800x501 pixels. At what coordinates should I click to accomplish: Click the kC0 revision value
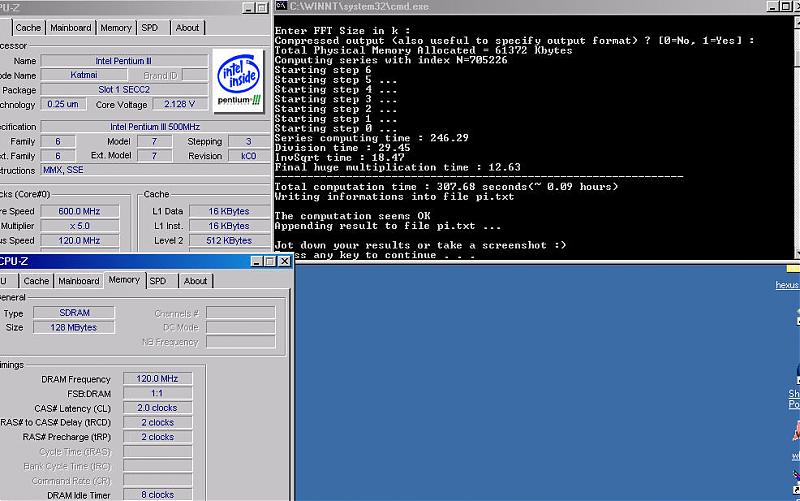248,156
